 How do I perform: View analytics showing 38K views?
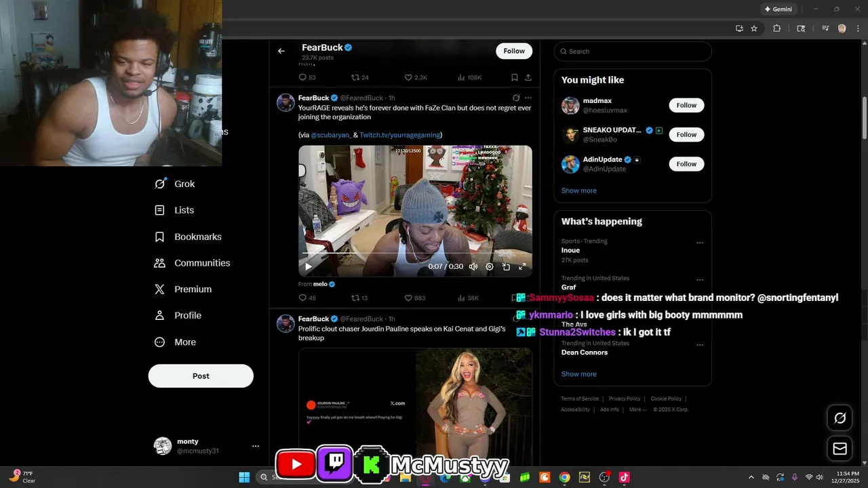[469, 298]
